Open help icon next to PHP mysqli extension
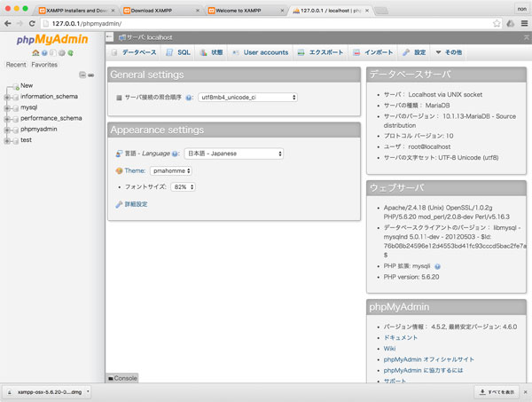 pyautogui.click(x=437, y=266)
